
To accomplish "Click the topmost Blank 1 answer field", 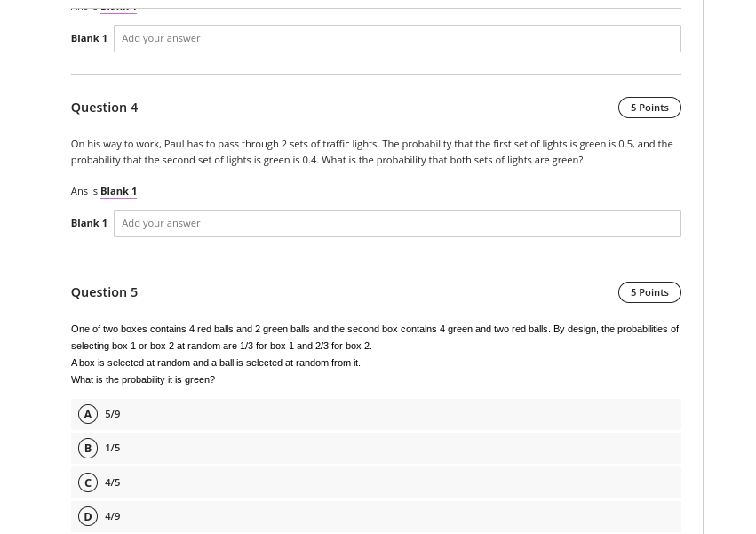I will point(397,38).
